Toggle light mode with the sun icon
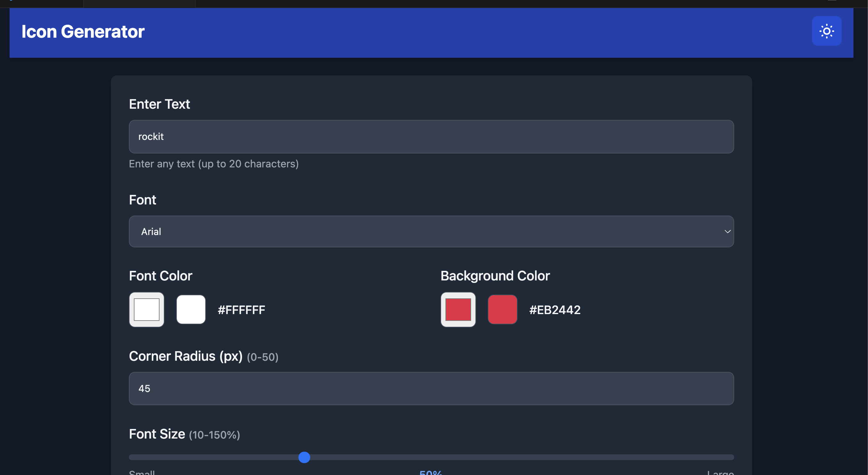 pyautogui.click(x=826, y=31)
